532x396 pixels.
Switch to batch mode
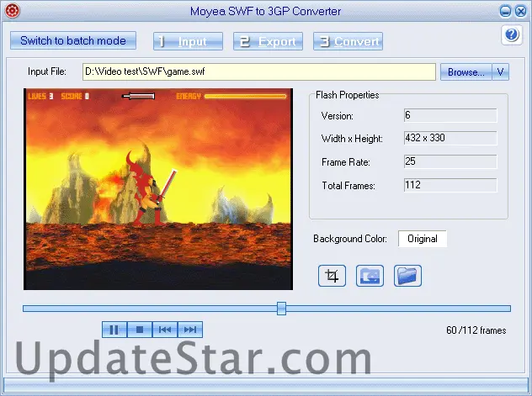[x=73, y=40]
